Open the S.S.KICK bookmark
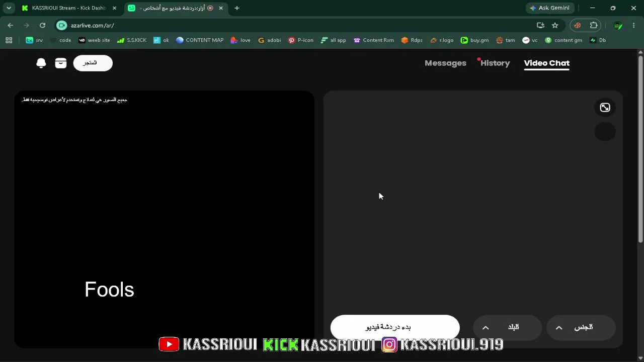 pyautogui.click(x=132, y=40)
